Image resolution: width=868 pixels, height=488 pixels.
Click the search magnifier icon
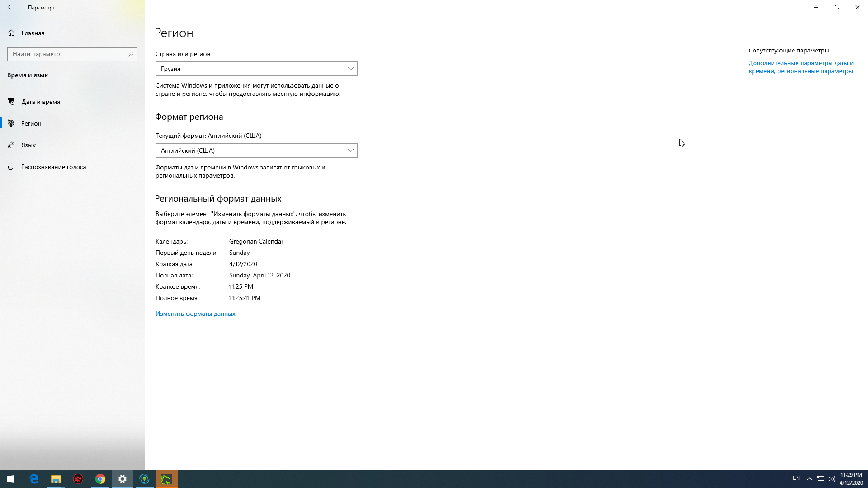tap(131, 54)
